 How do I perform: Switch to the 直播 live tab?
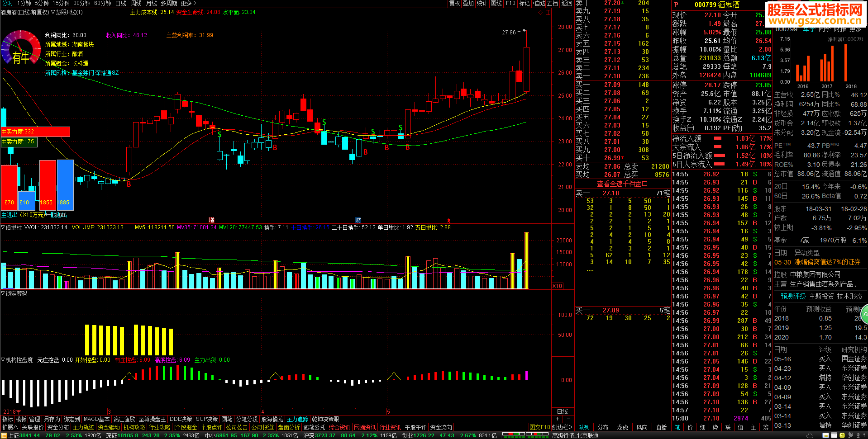662,427
